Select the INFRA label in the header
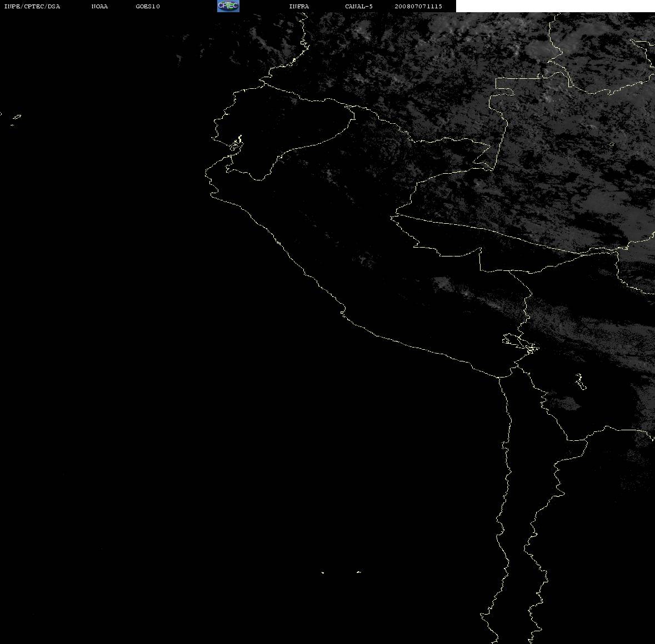Viewport: 655px width, 644px height. click(299, 6)
